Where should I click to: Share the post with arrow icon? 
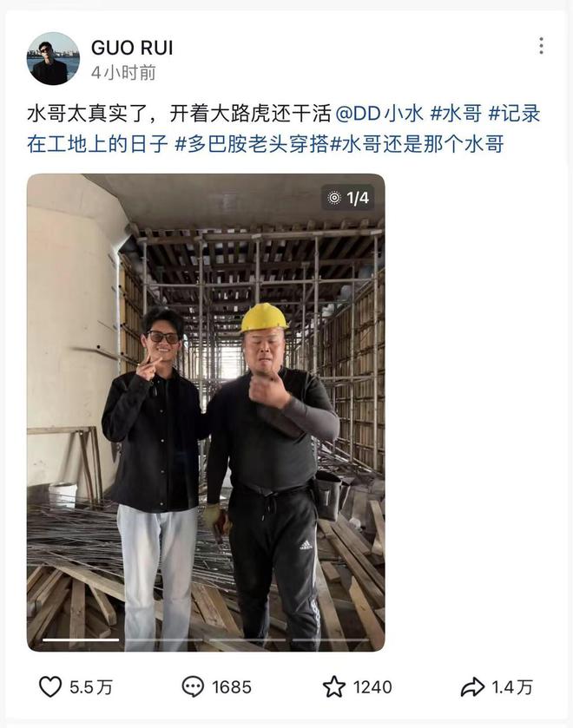pyautogui.click(x=472, y=686)
